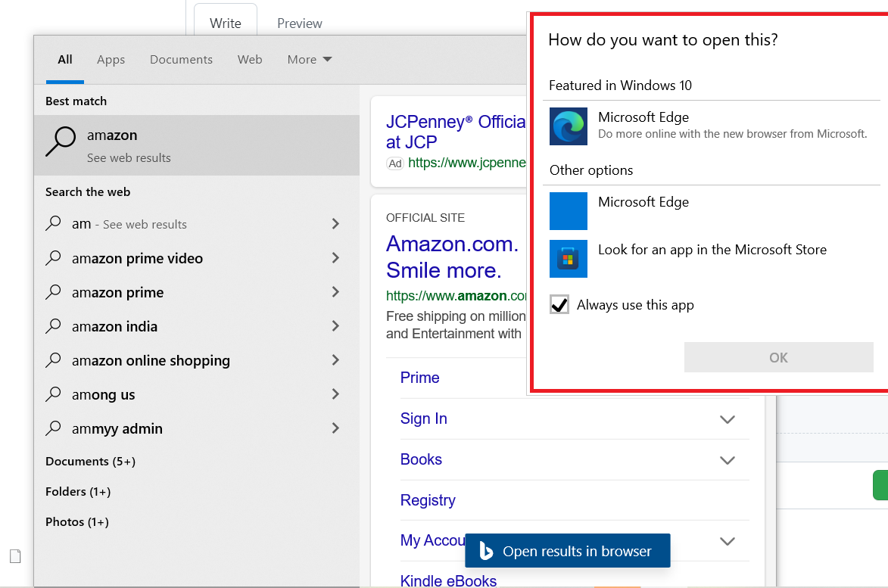
Task: Open the Prime link
Action: pos(419,377)
